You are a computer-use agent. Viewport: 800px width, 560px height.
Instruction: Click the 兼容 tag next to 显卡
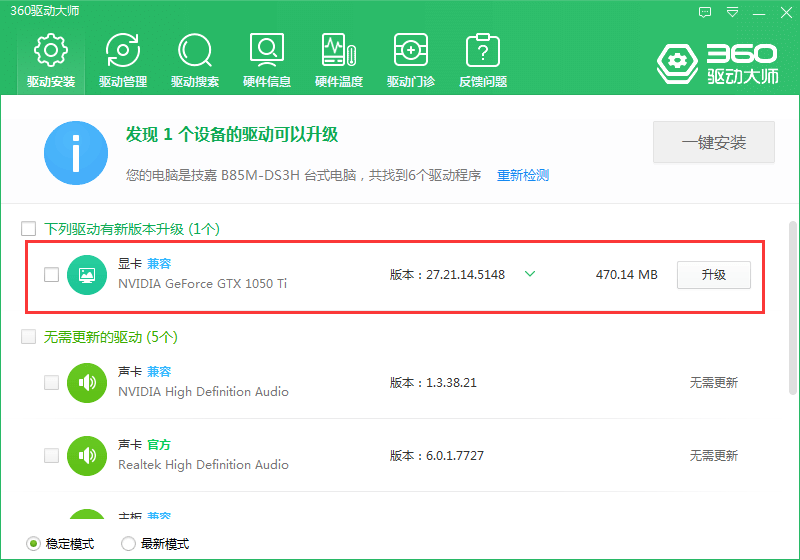159,264
